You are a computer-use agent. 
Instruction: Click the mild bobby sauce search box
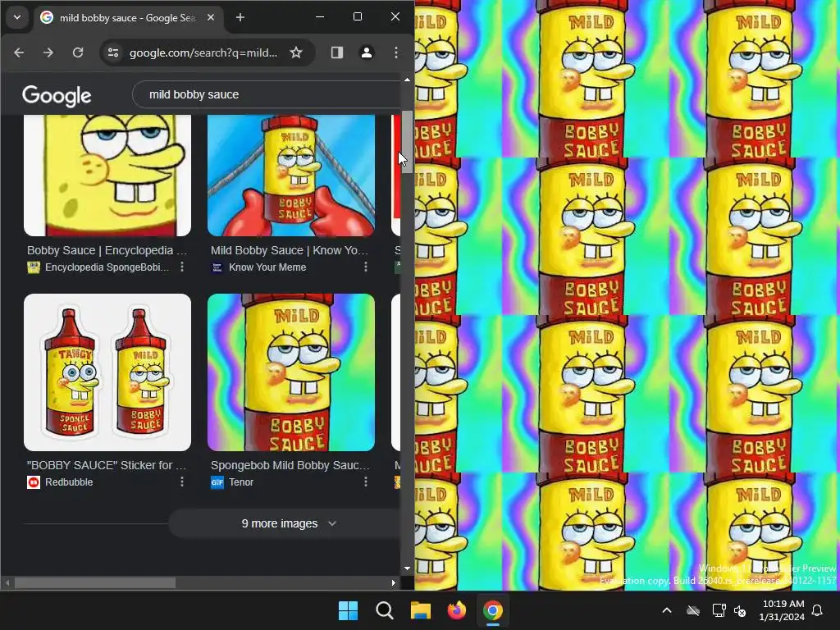pyautogui.click(x=267, y=95)
